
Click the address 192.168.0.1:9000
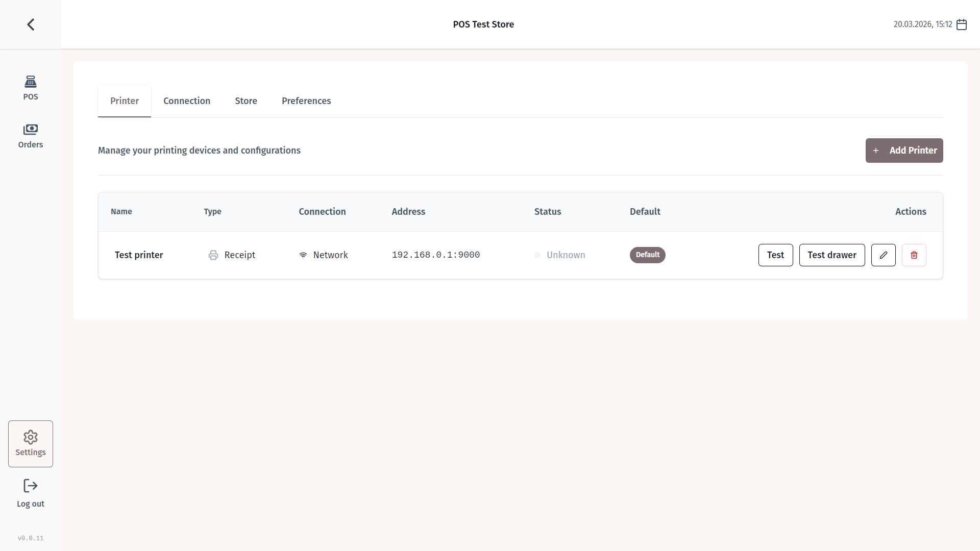tap(436, 255)
